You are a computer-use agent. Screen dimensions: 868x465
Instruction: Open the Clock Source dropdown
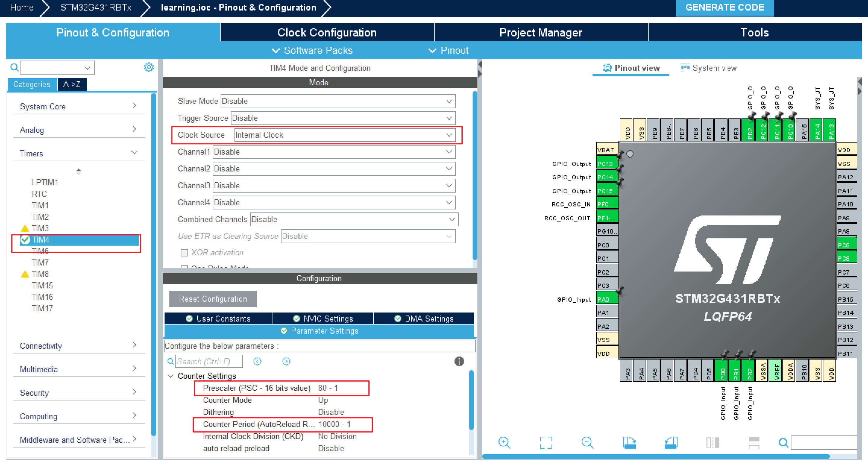(x=344, y=135)
